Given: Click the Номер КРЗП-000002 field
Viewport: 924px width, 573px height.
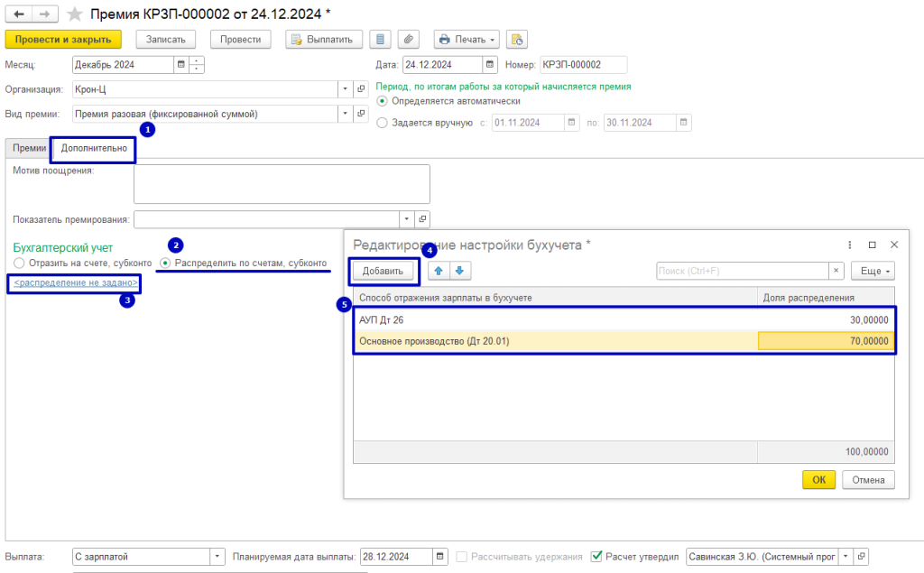Looking at the screenshot, I should pos(584,64).
